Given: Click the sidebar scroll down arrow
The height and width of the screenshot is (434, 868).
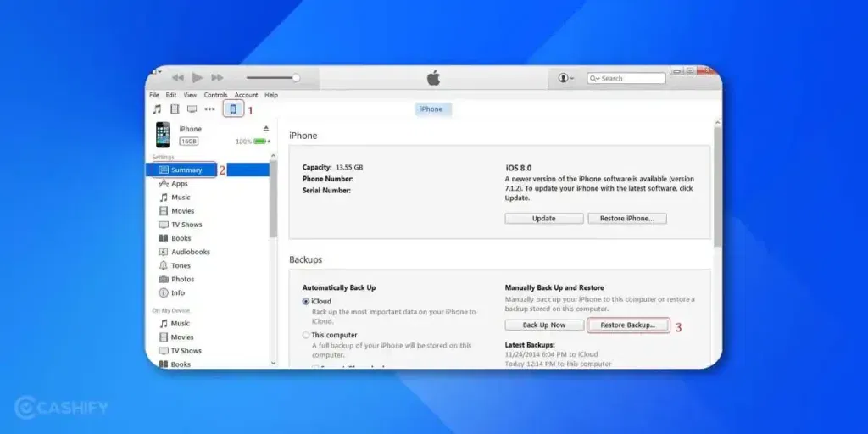Looking at the screenshot, I should coord(273,363).
